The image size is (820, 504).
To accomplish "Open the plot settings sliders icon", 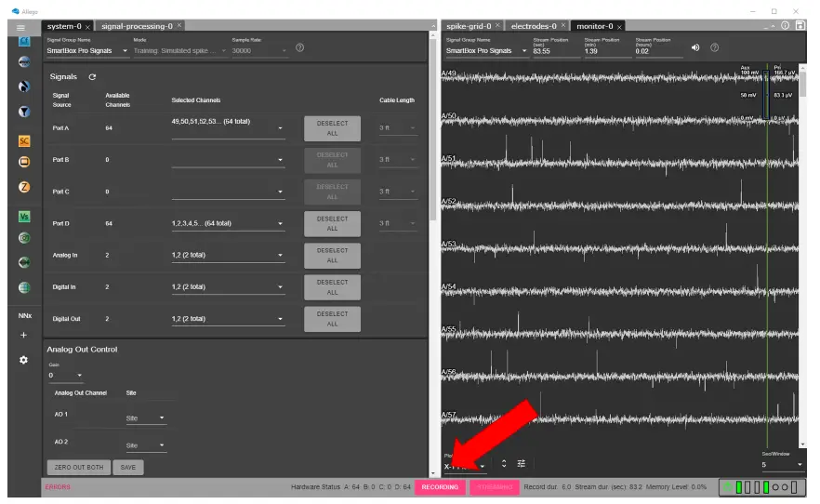I will tap(522, 463).
